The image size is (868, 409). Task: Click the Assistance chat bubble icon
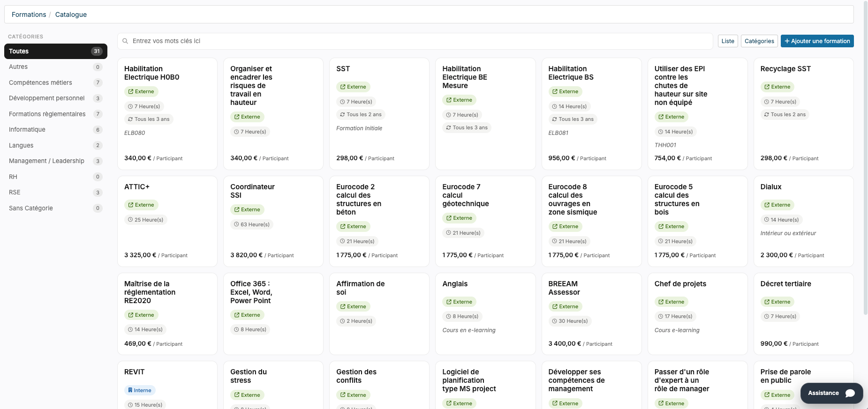coord(850,393)
